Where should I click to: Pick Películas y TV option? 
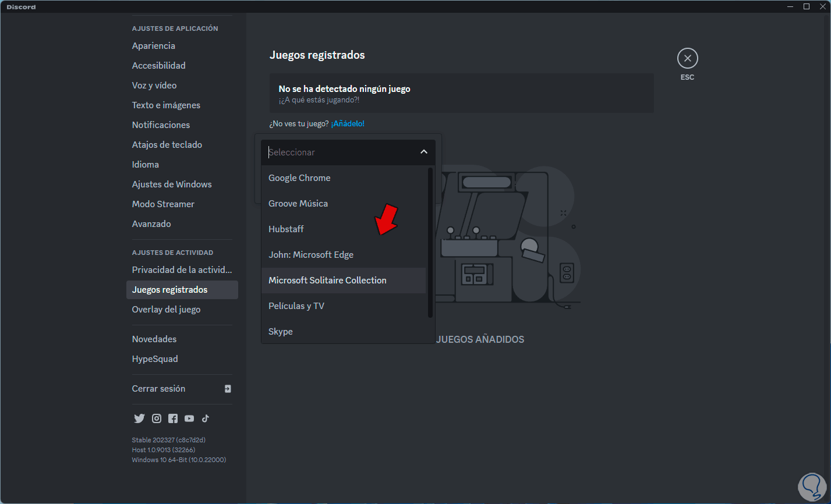pos(344,306)
